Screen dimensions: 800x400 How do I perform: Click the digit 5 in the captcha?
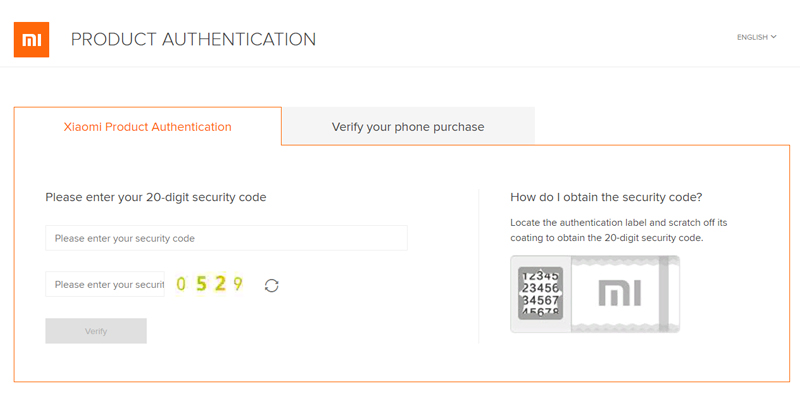click(x=201, y=284)
